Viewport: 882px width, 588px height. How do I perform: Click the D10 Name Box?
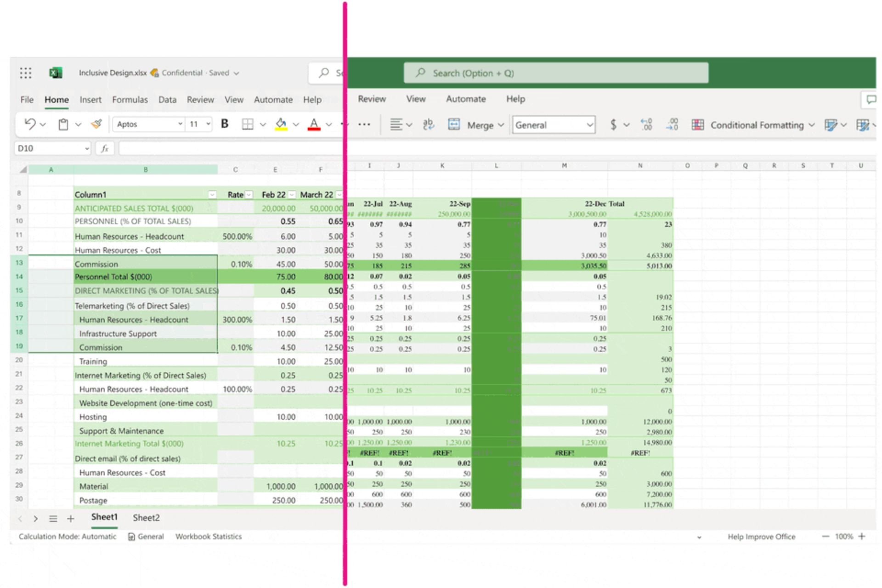pyautogui.click(x=53, y=148)
